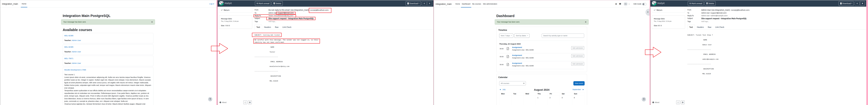Open Download dropdown in 'testing mdl ticket' Mailpit
This screenshot has width=868, height=105.
click(x=413, y=3)
